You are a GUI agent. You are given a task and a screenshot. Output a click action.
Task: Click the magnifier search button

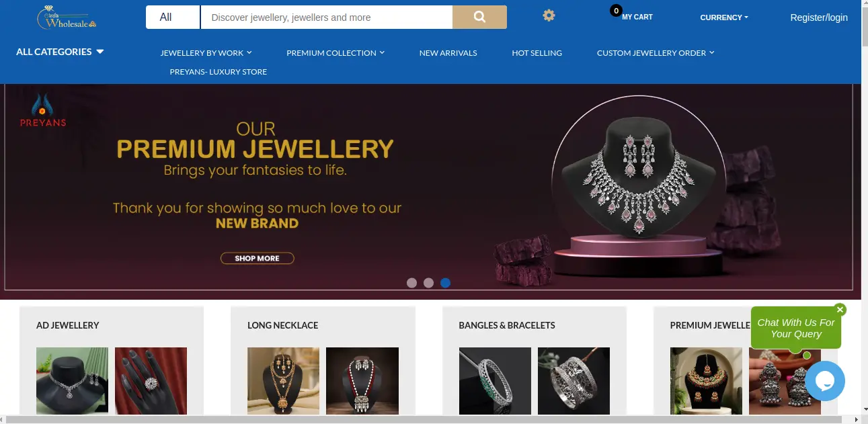479,17
